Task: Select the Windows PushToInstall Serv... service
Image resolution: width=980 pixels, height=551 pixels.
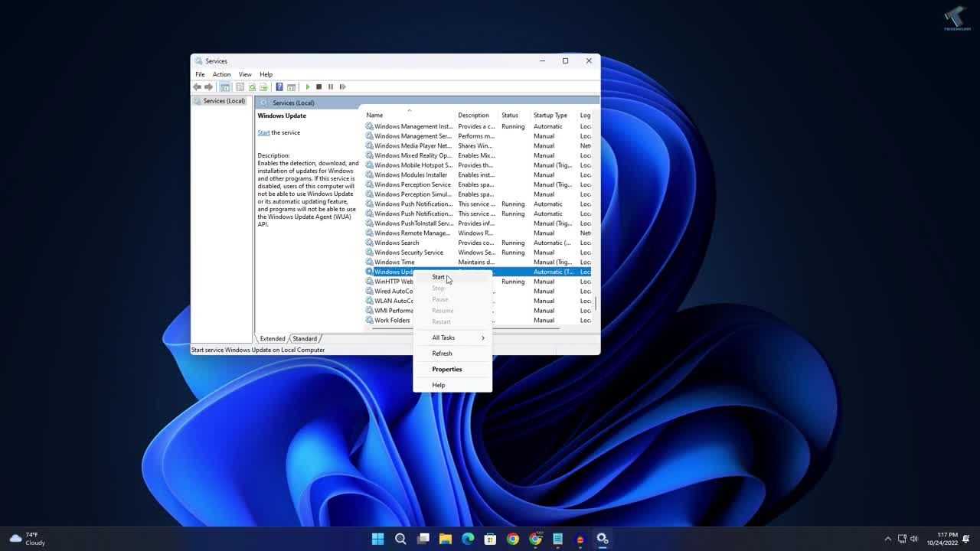Action: [479, 223]
